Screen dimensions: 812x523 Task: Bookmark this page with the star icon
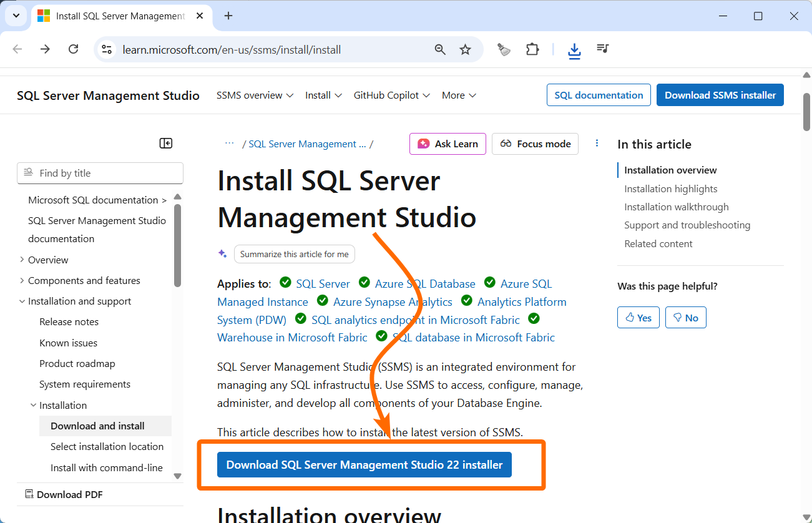(465, 49)
